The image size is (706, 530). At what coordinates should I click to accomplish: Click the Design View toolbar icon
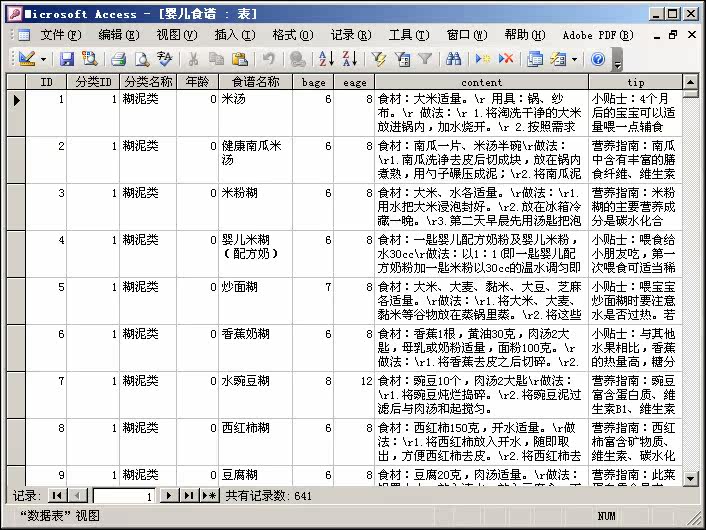tap(27, 59)
